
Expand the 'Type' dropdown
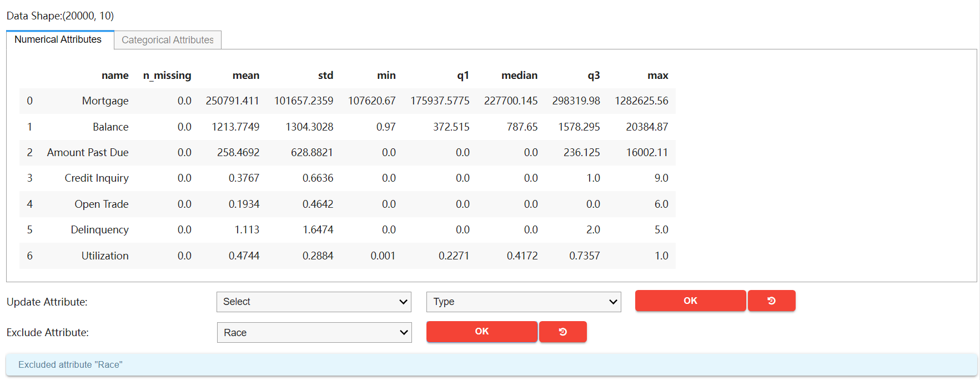pos(523,302)
